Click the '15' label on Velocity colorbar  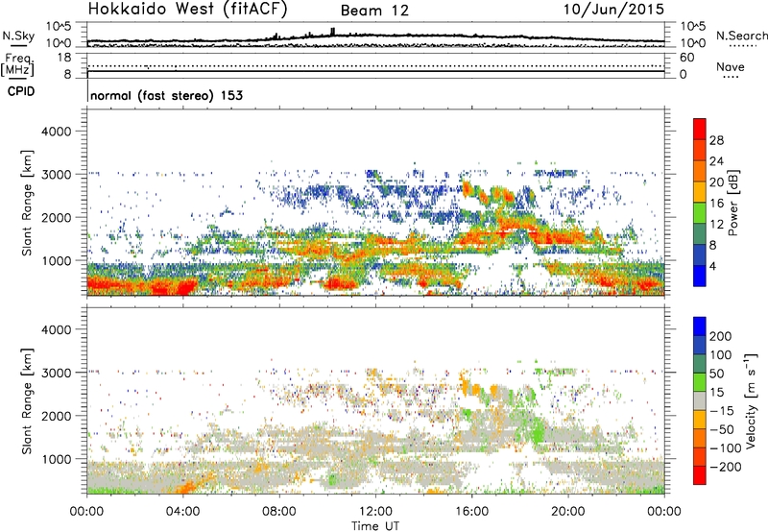coord(716,393)
